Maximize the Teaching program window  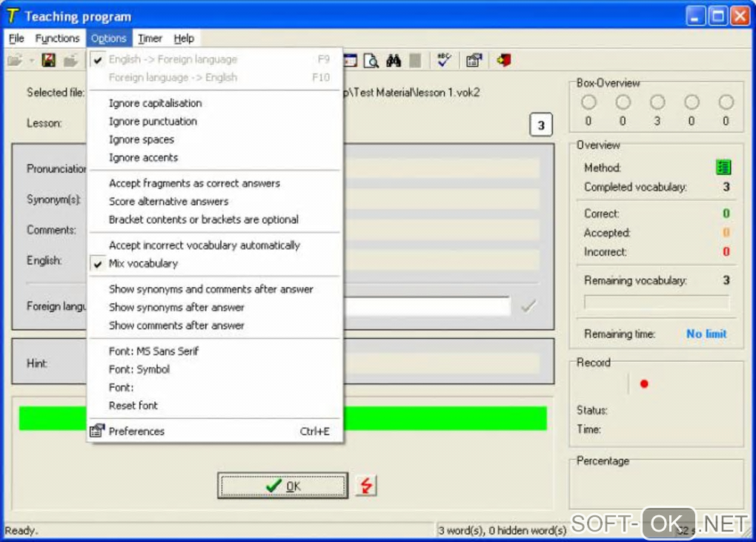(717, 16)
